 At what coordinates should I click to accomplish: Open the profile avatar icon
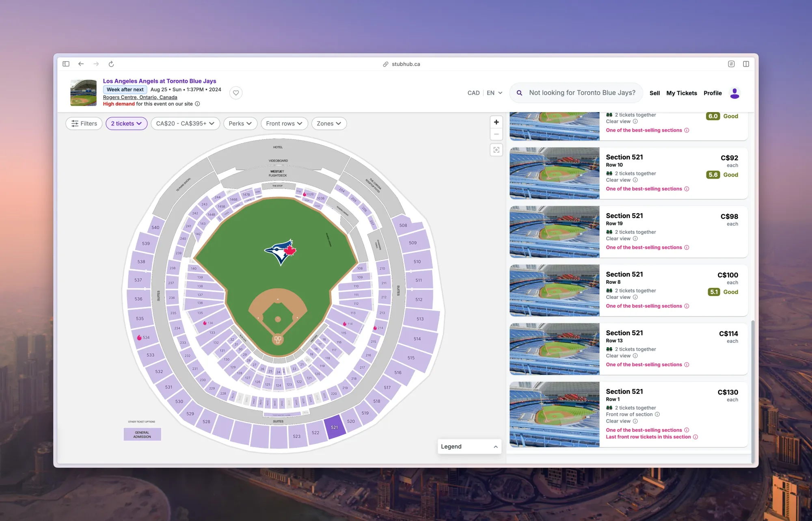pos(734,93)
